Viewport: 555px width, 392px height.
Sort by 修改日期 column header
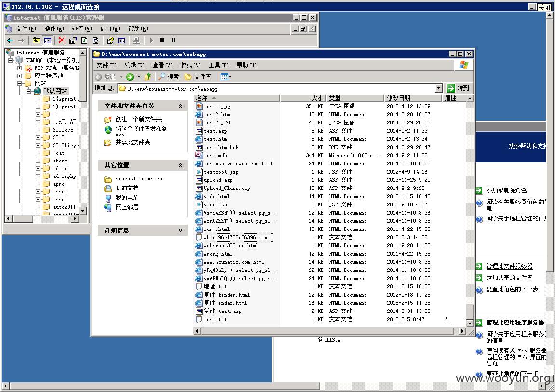413,98
